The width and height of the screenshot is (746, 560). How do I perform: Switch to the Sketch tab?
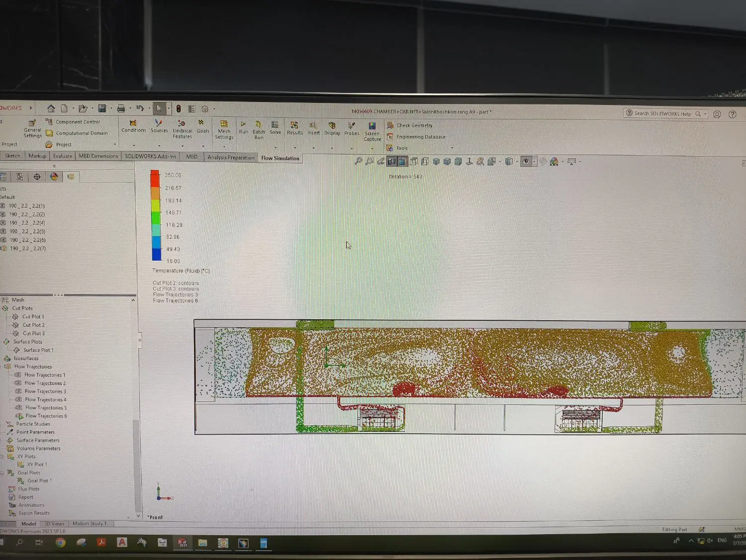(x=13, y=156)
